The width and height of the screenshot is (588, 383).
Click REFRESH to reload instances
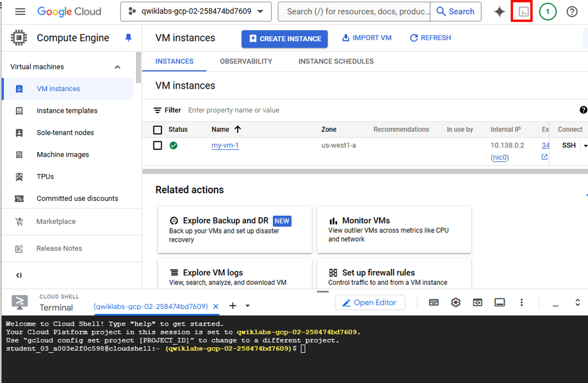[430, 38]
